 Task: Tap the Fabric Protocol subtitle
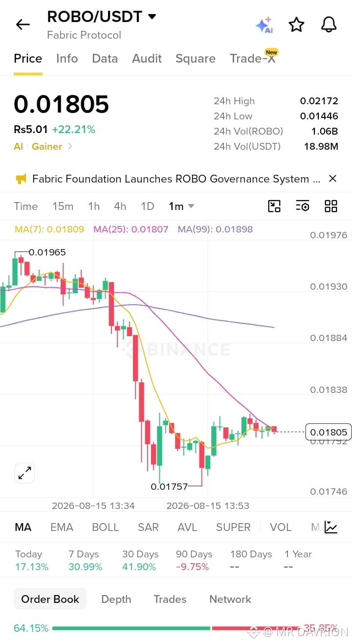(84, 35)
